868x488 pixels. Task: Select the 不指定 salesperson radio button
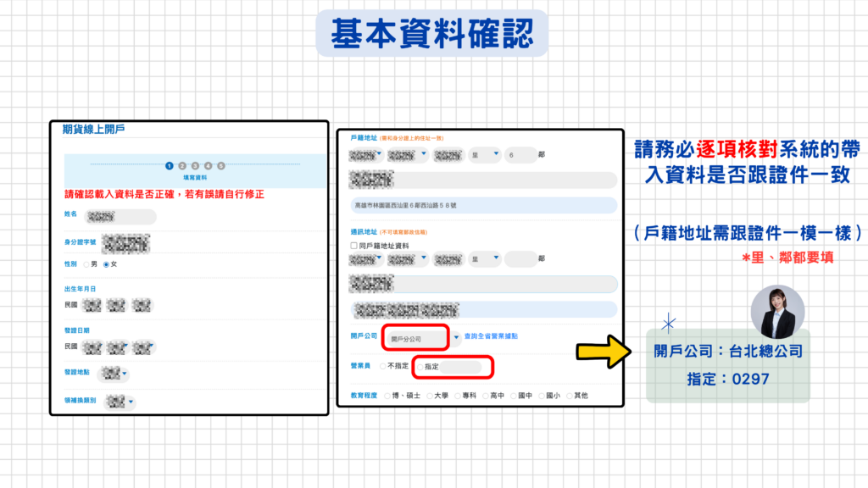coord(382,366)
